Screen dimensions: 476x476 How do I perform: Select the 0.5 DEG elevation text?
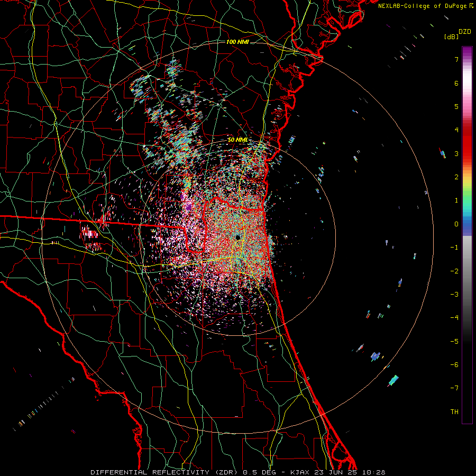tap(260, 472)
